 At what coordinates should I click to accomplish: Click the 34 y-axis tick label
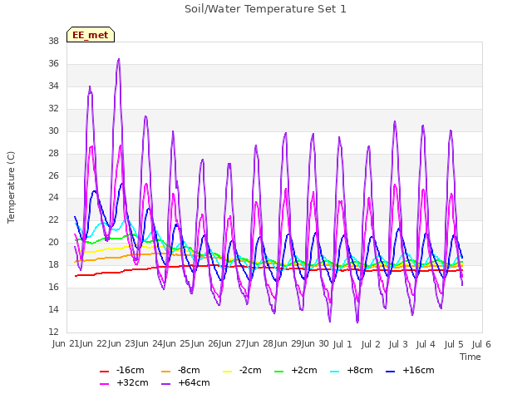[x=53, y=86]
